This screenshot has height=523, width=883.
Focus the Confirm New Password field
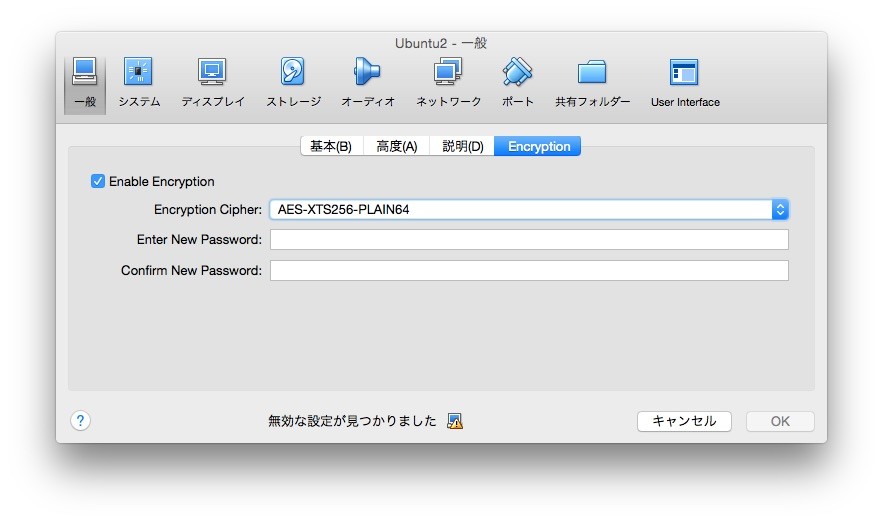click(529, 270)
